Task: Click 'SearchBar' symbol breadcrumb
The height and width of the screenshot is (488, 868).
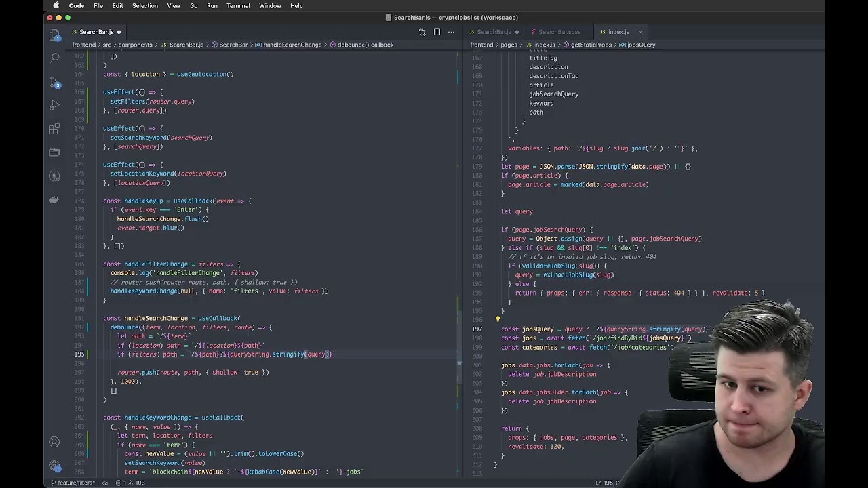Action: coord(233,45)
